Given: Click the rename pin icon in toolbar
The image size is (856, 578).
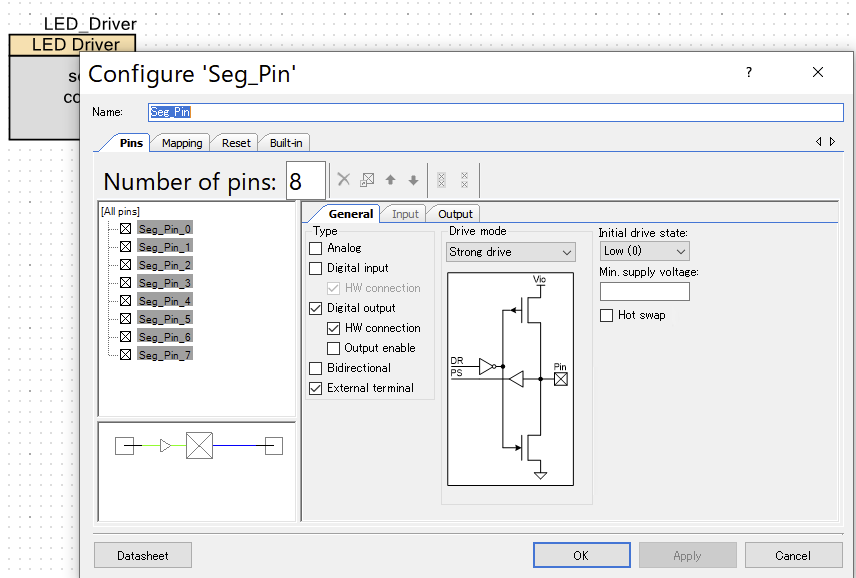Looking at the screenshot, I should click(x=367, y=180).
